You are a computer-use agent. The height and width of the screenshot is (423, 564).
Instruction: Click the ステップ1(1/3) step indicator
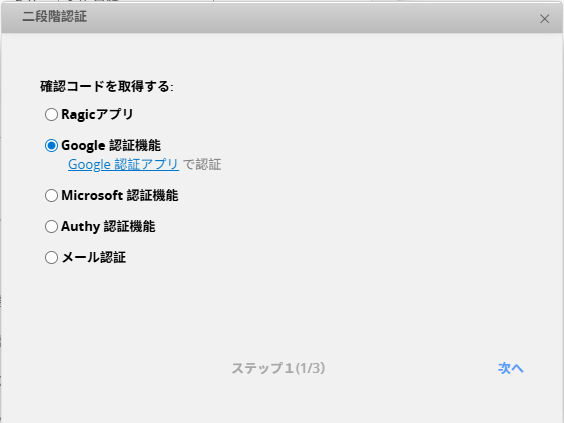pos(278,368)
